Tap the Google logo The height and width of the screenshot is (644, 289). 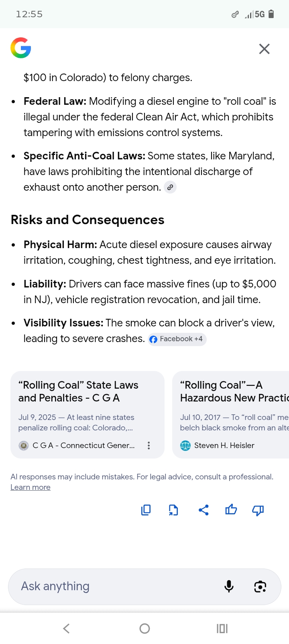(21, 48)
